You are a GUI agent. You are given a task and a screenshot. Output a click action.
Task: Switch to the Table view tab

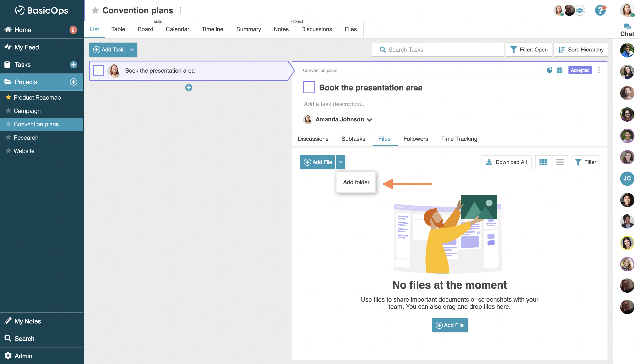[x=118, y=29]
